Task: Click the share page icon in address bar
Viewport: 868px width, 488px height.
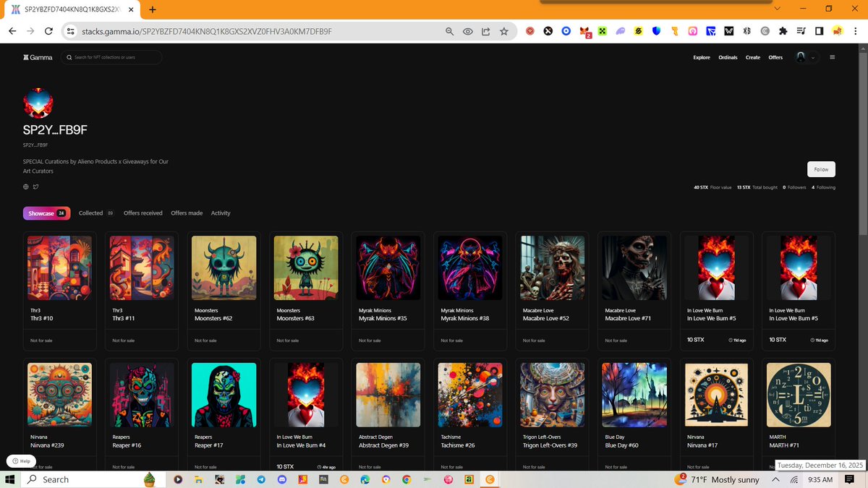Action: pyautogui.click(x=486, y=31)
